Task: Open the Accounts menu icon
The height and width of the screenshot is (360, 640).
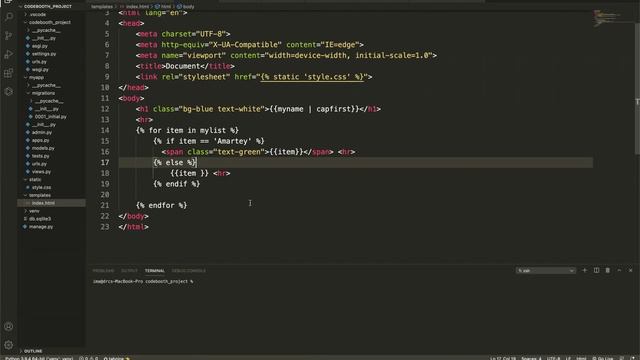Action: (x=9, y=327)
